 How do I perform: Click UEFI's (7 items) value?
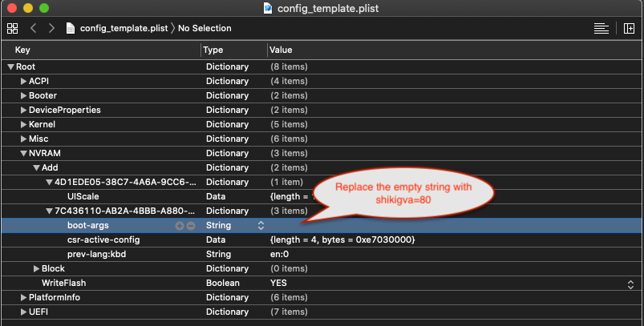pos(289,312)
